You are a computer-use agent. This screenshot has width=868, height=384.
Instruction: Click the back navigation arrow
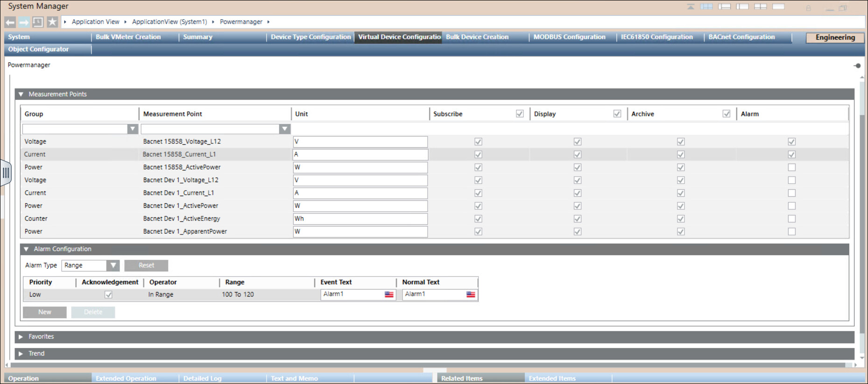10,22
